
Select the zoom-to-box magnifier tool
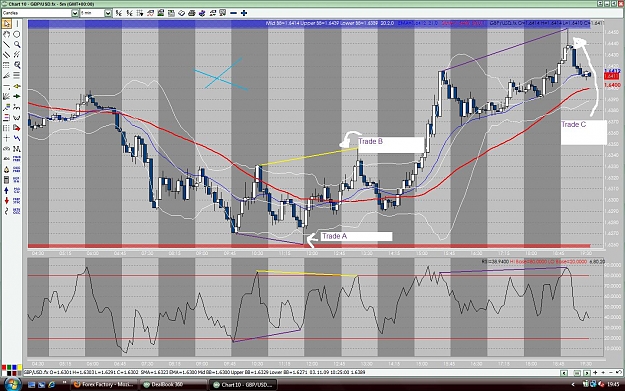pos(17,65)
